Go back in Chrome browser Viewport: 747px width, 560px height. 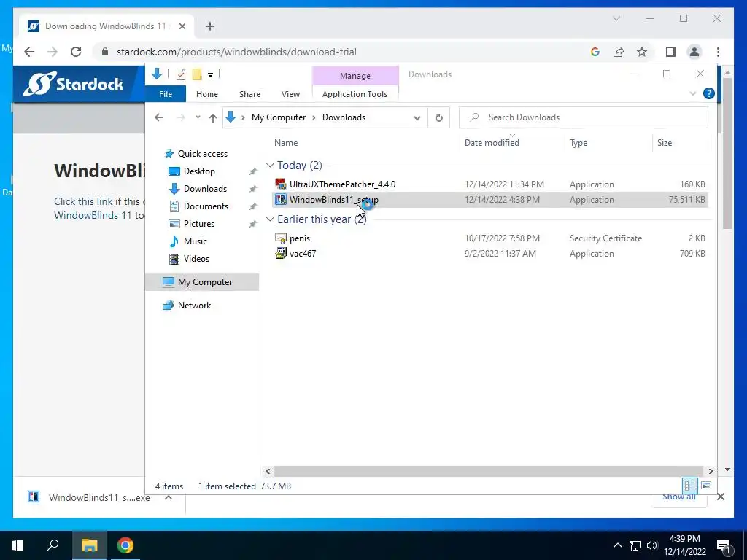[x=29, y=52]
